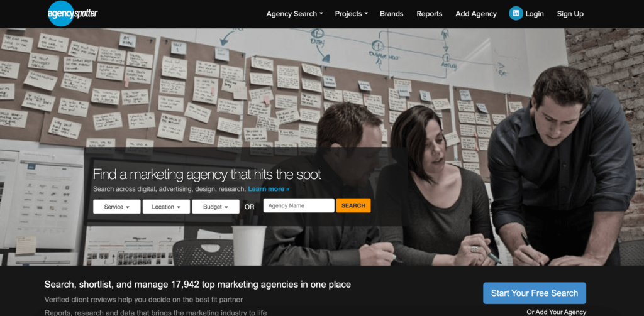Open the Agency Search menu
The width and height of the screenshot is (644, 316).
[294, 14]
